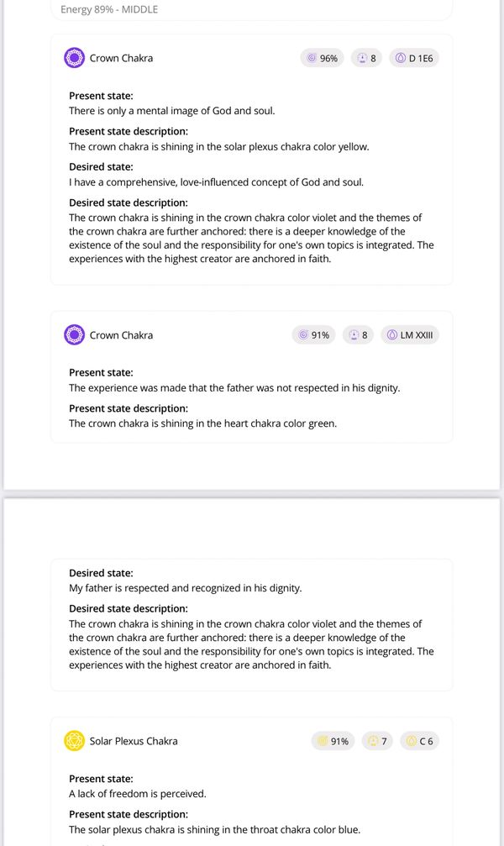The width and height of the screenshot is (504, 846).
Task: Click the yellow 91% badge on Solar Plexus
Action: pyautogui.click(x=333, y=741)
